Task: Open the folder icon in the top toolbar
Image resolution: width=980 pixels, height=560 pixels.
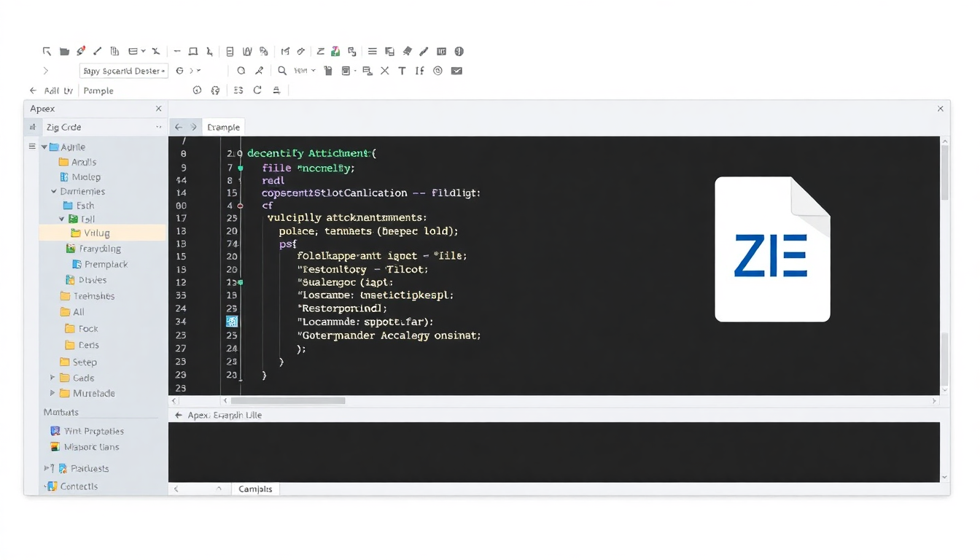Action: pos(66,51)
